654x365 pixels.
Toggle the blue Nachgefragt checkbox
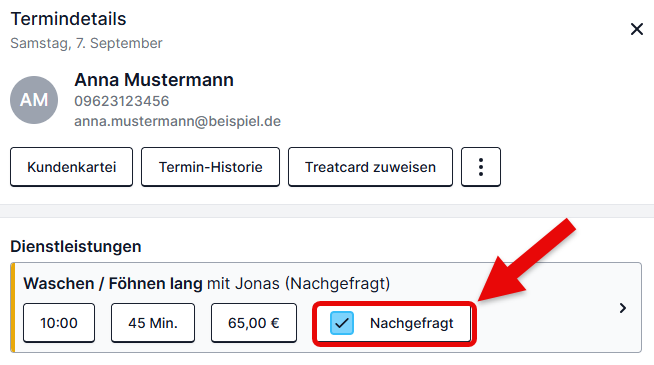(x=342, y=323)
